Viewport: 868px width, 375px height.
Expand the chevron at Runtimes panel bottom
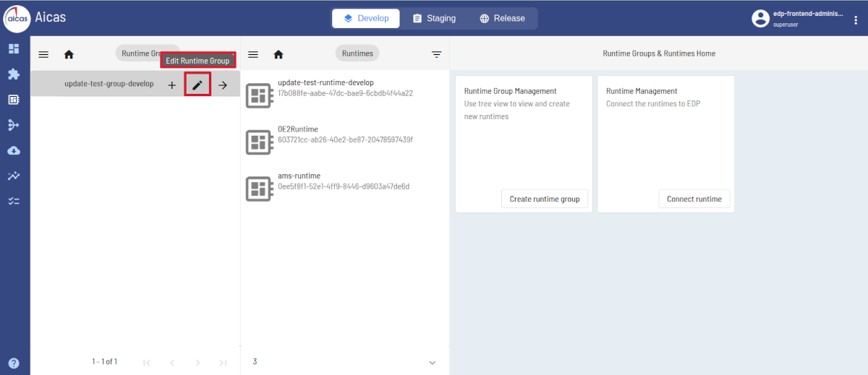click(433, 363)
